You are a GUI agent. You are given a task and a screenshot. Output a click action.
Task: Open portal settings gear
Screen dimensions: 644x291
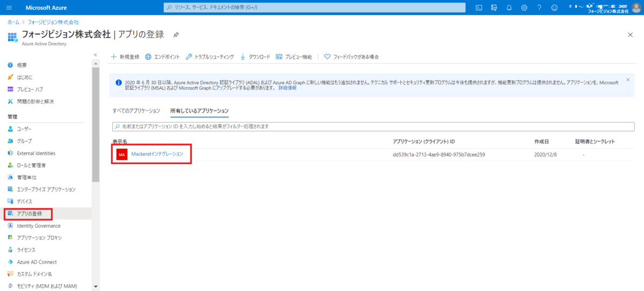pos(524,8)
